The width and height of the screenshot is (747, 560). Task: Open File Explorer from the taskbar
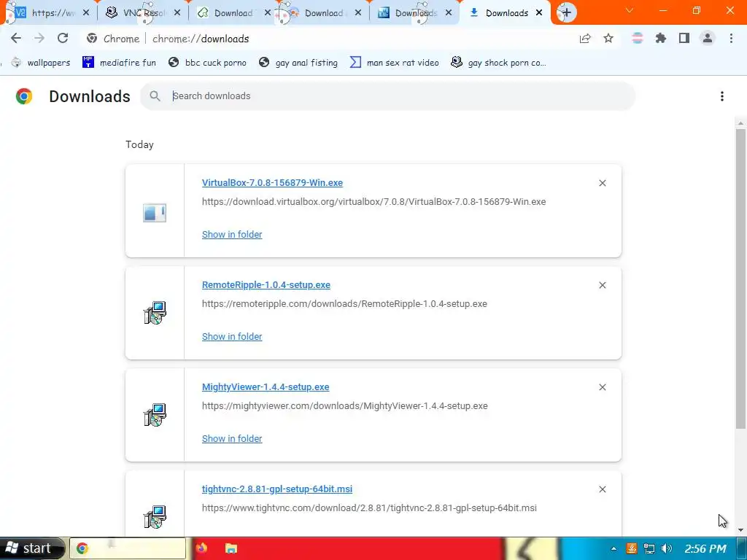point(231,548)
